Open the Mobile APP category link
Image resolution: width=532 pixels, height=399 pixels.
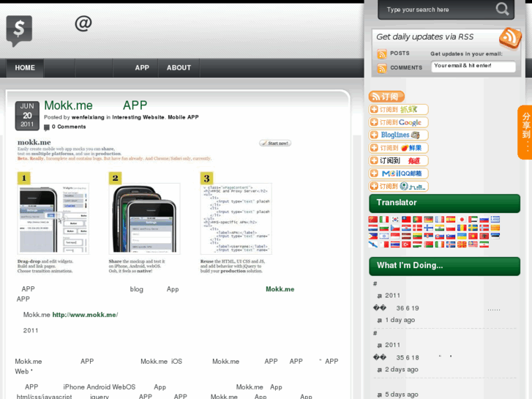coord(183,117)
